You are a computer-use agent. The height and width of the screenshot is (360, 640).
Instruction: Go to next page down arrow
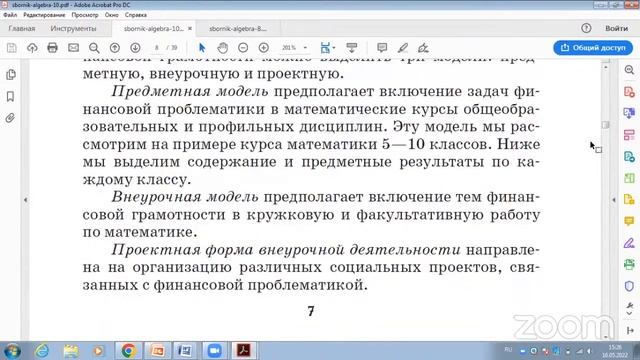coord(136,48)
